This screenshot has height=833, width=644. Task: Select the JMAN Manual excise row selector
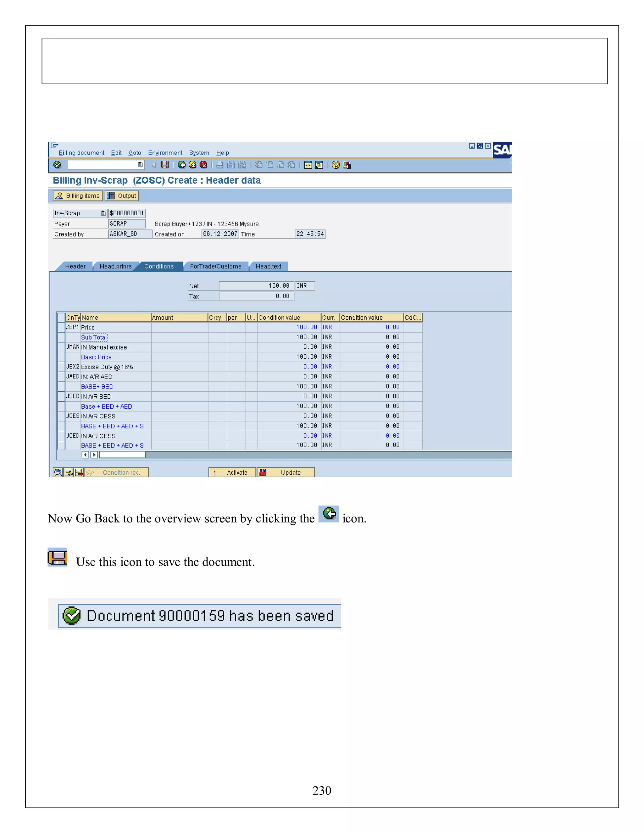coord(61,347)
